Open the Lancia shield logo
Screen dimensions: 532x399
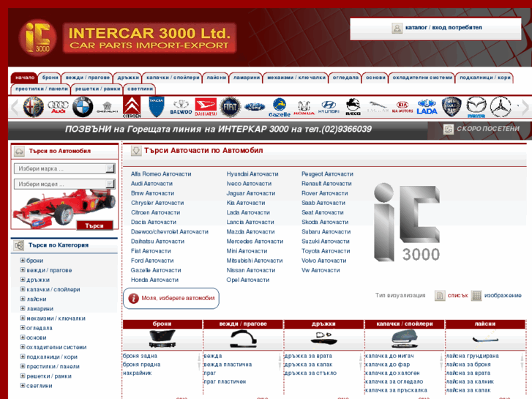[452, 107]
